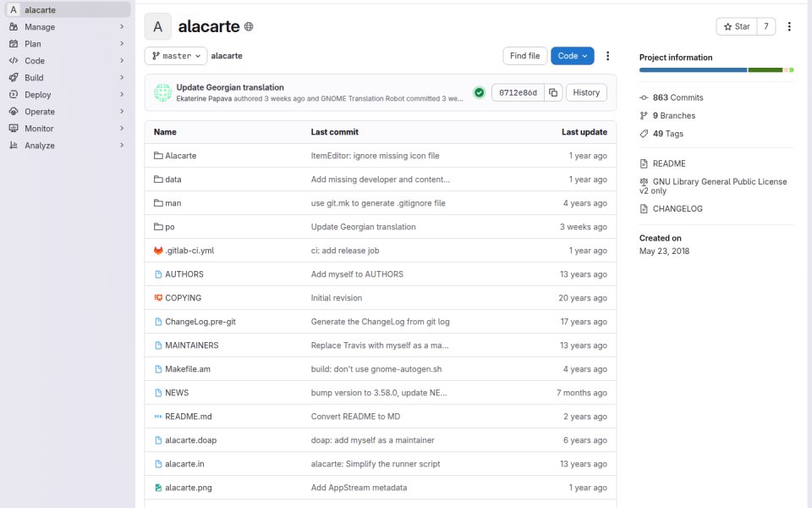The image size is (812, 508).
Task: Open the README link in Project information
Action: coord(669,163)
